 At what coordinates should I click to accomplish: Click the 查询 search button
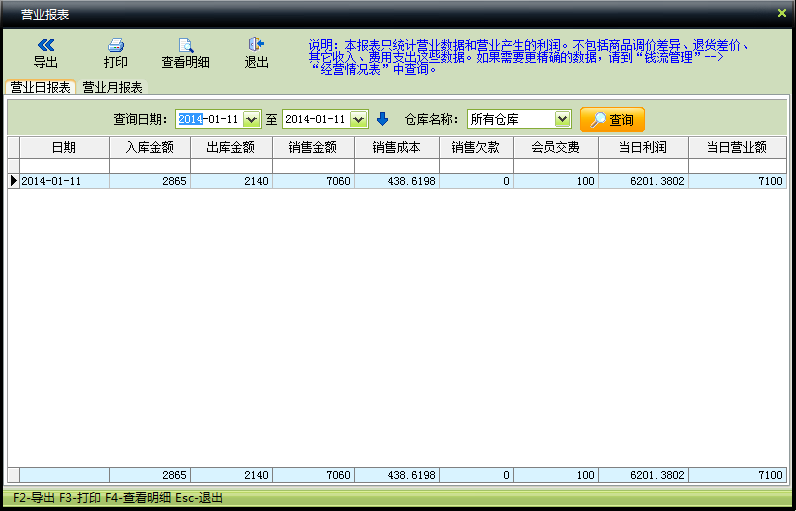[612, 120]
